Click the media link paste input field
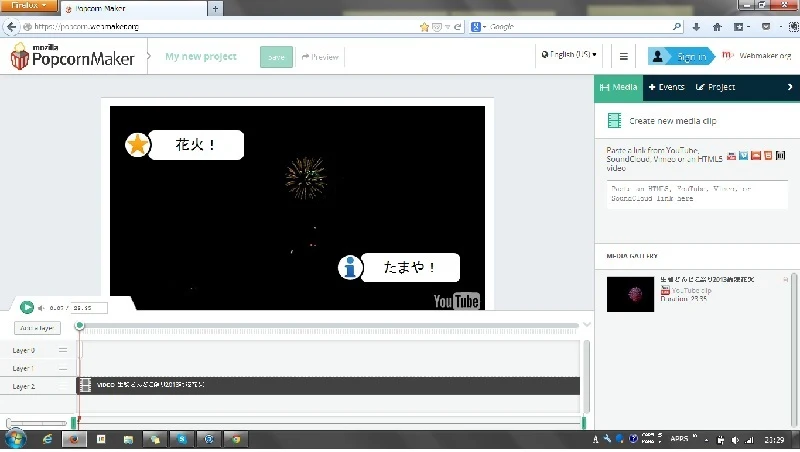 (697, 194)
